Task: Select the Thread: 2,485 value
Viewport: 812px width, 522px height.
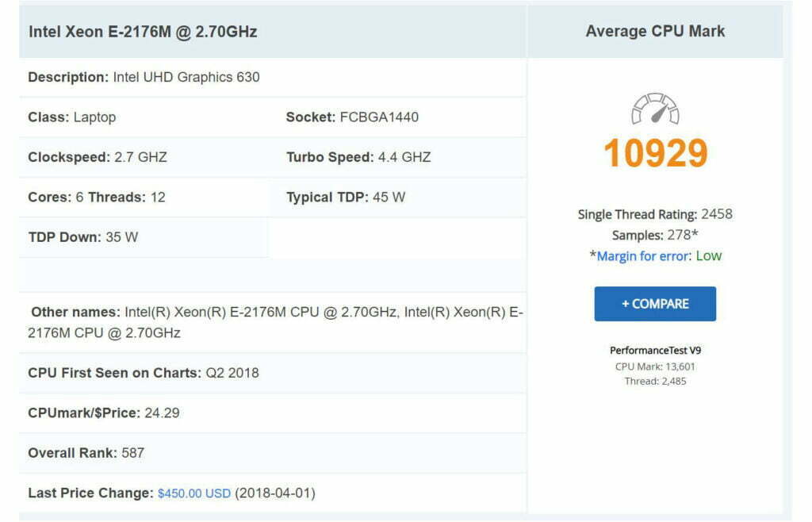Action: pos(655,381)
